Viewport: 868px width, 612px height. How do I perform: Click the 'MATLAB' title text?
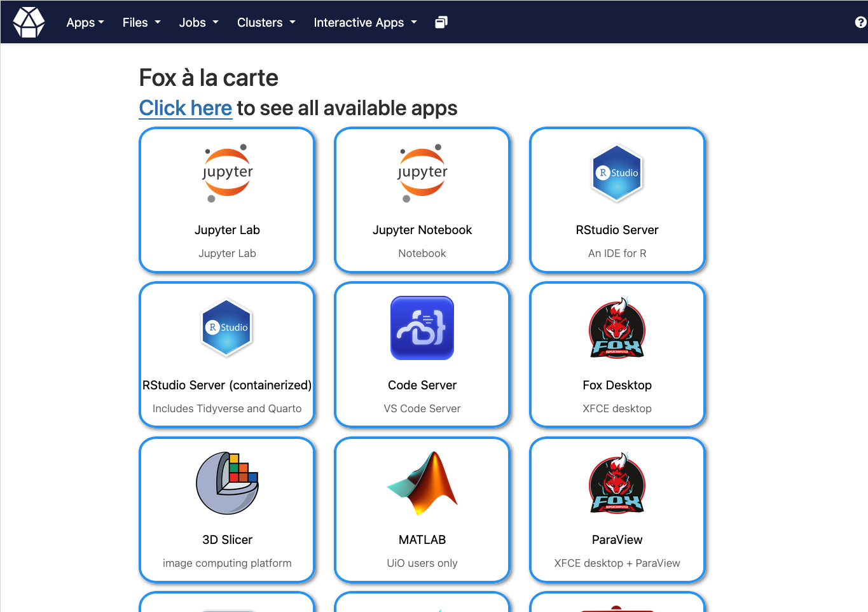click(422, 539)
